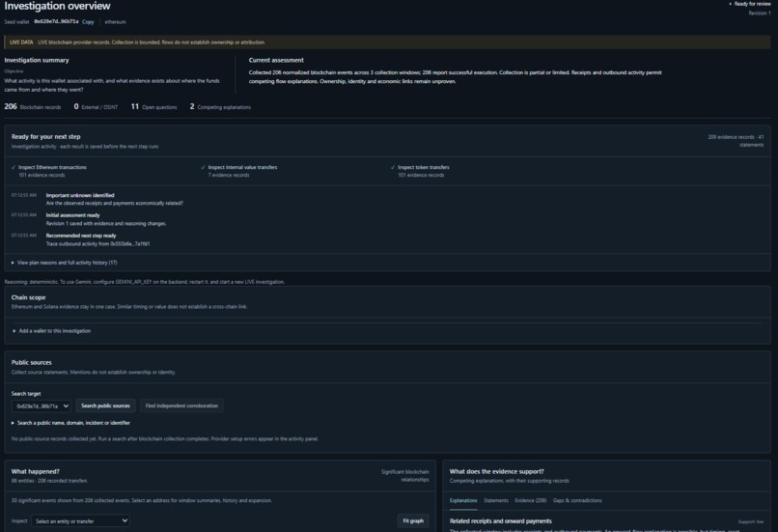
Task: Click the 206 Blockchain records stat
Action: coord(33,107)
